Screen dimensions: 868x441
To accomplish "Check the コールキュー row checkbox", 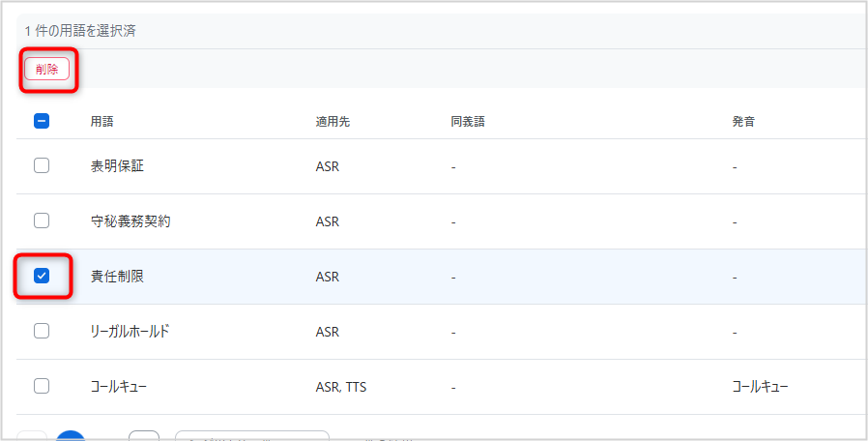I will click(42, 386).
